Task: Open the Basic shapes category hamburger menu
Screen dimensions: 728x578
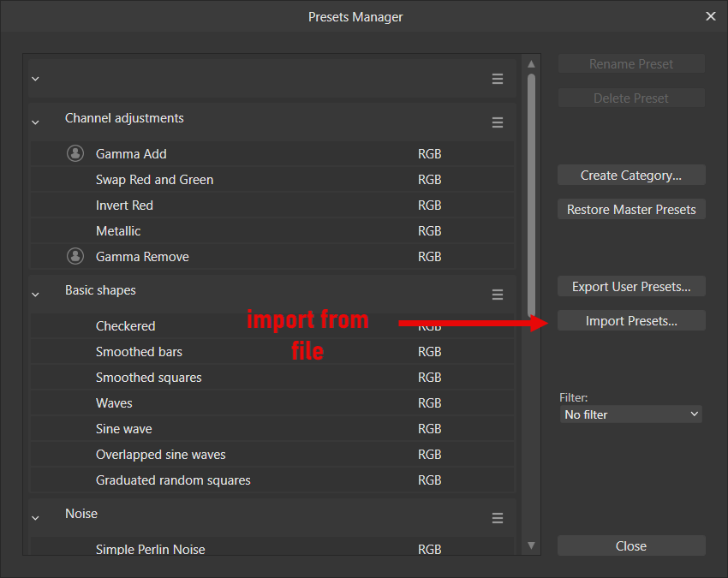Action: 498,295
